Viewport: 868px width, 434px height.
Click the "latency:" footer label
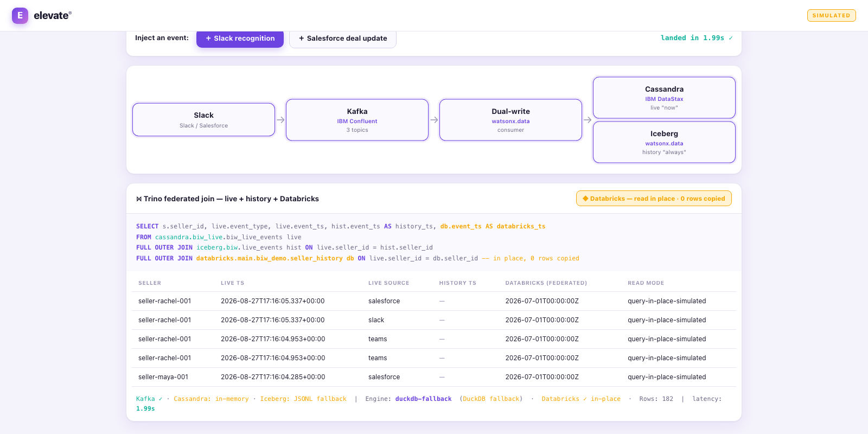pyautogui.click(x=707, y=399)
